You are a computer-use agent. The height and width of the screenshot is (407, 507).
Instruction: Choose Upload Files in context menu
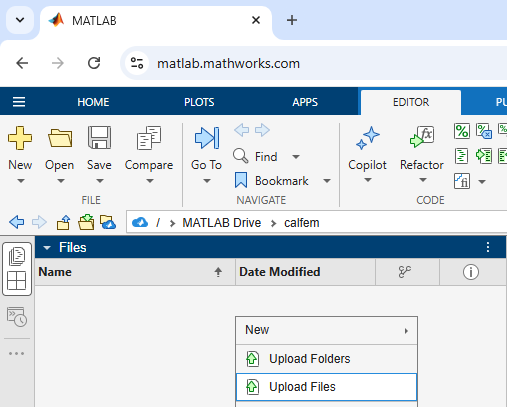click(x=326, y=387)
